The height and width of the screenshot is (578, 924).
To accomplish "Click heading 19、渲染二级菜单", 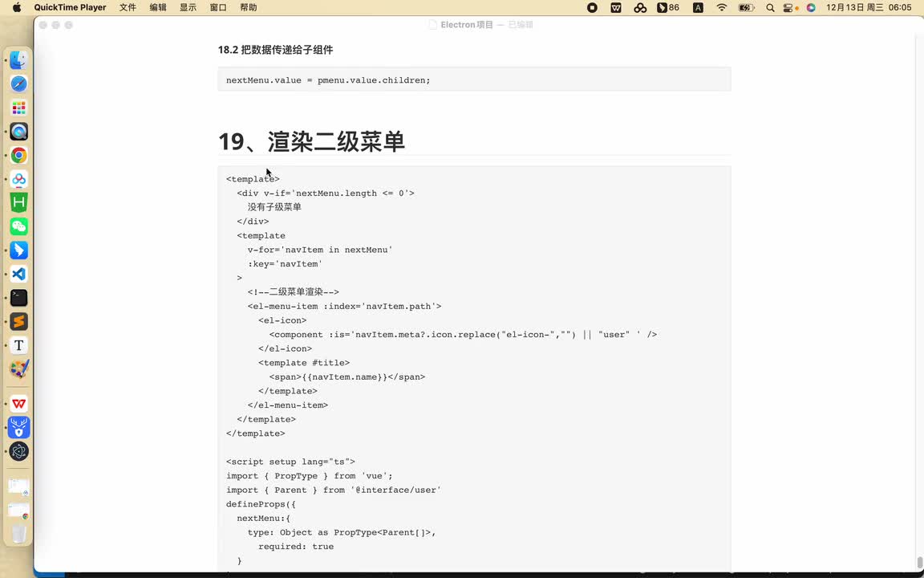I will tap(311, 141).
